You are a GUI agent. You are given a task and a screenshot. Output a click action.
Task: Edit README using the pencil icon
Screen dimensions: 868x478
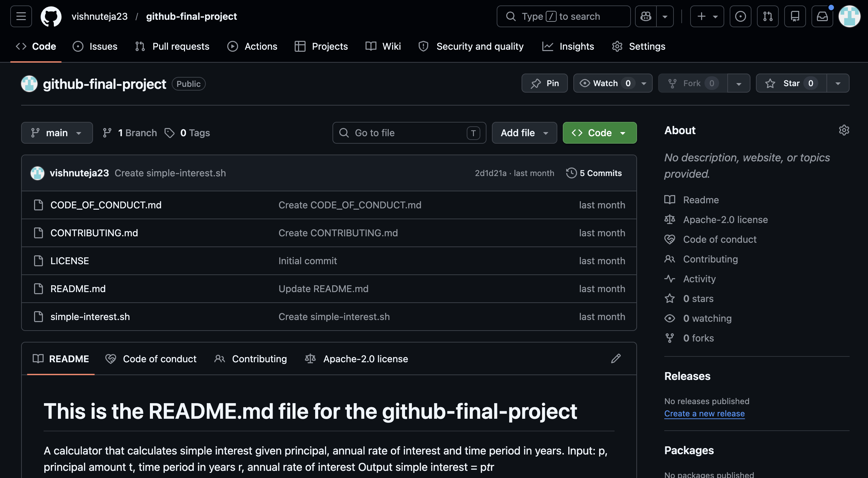(x=616, y=358)
